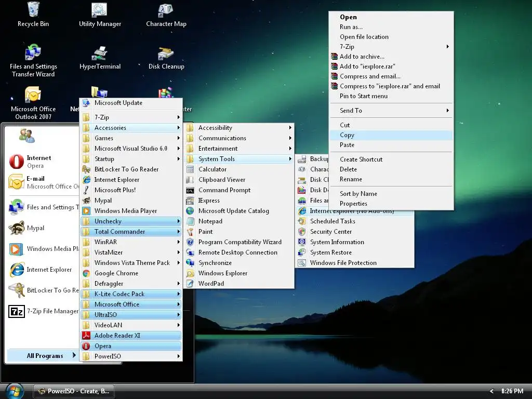Expand the Communications submenu in Accessories
This screenshot has width=532, height=399.
pyautogui.click(x=239, y=138)
